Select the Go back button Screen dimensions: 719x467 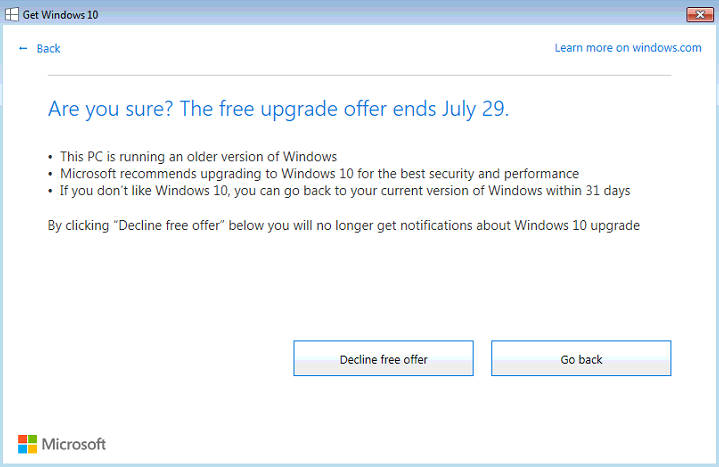[x=581, y=358]
